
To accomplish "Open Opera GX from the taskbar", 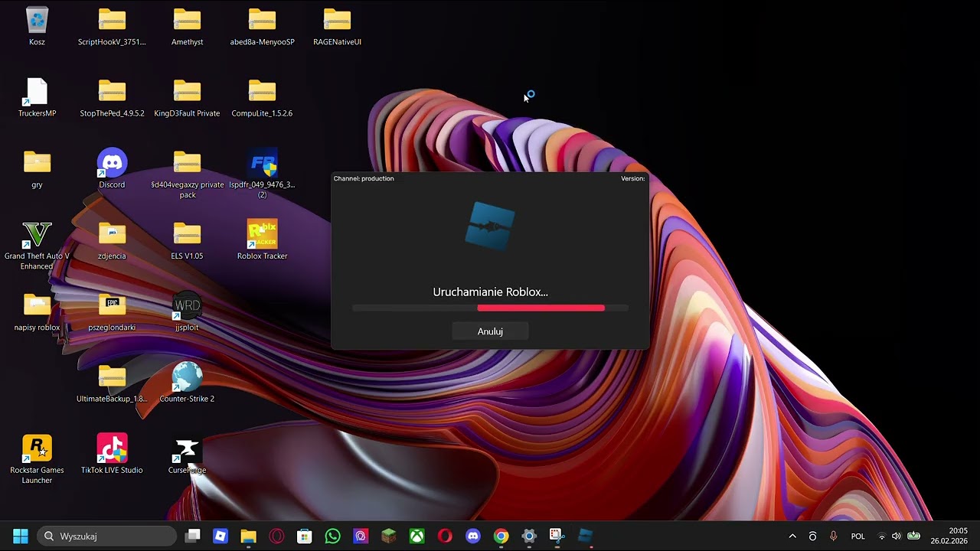I will tap(276, 536).
